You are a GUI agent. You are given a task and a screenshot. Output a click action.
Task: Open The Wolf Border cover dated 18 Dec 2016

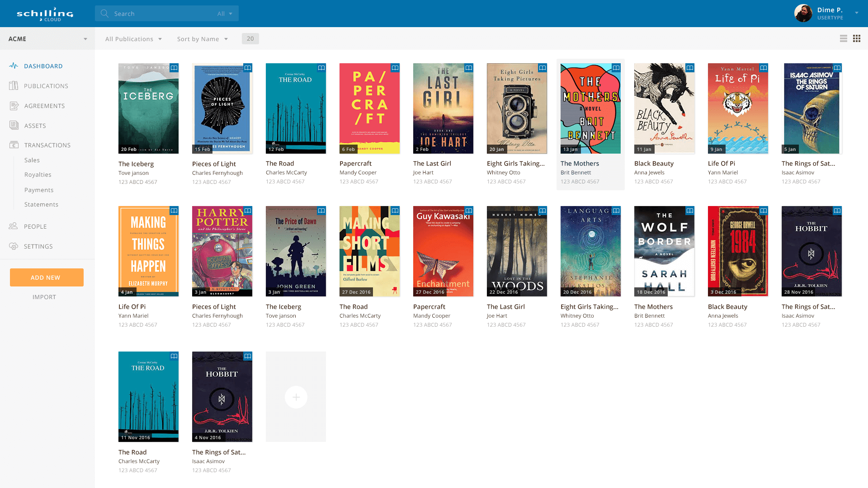(664, 251)
